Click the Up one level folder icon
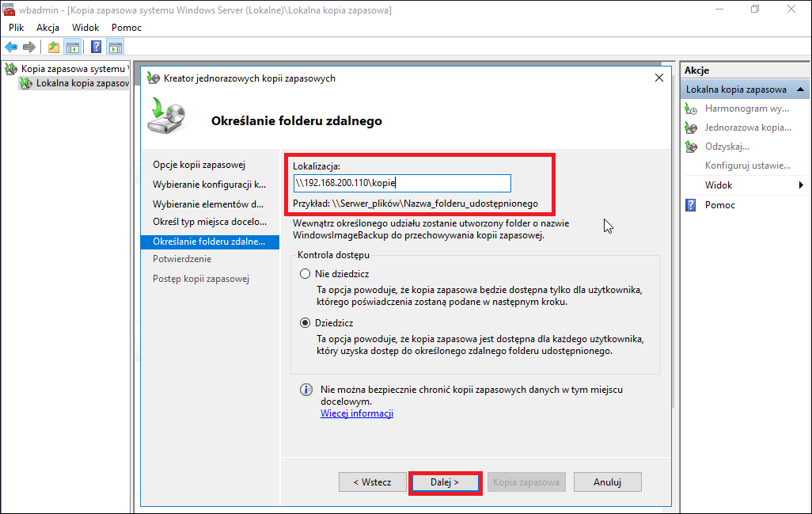The height and width of the screenshot is (514, 812). (x=54, y=48)
